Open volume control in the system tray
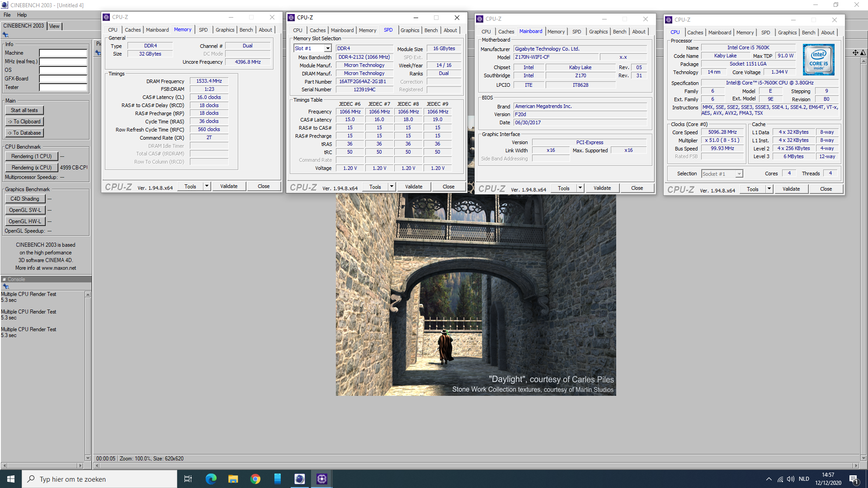This screenshot has height=488, width=868. tap(791, 479)
